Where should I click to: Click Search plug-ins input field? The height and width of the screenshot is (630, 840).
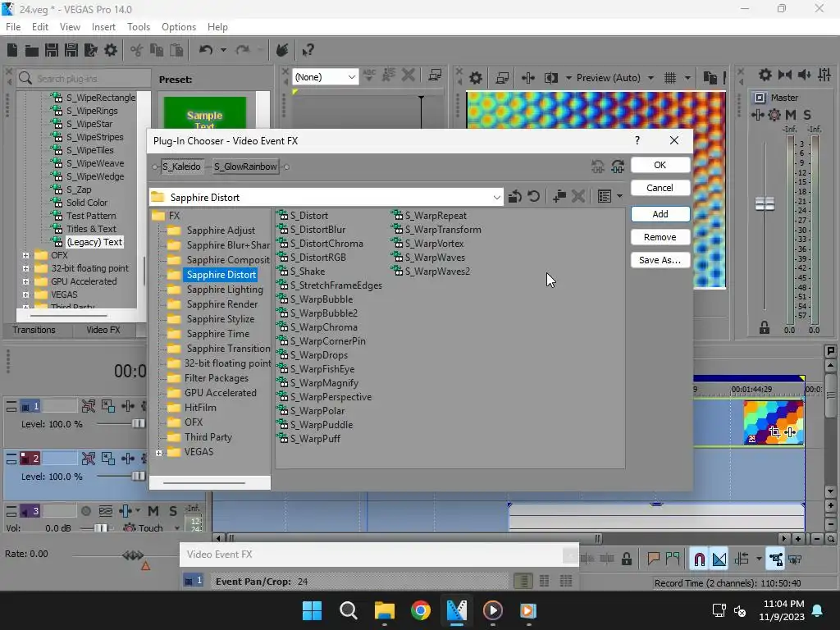pos(84,79)
